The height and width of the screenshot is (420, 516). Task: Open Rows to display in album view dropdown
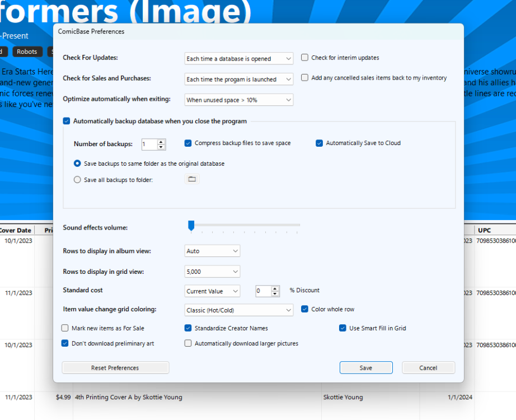212,251
